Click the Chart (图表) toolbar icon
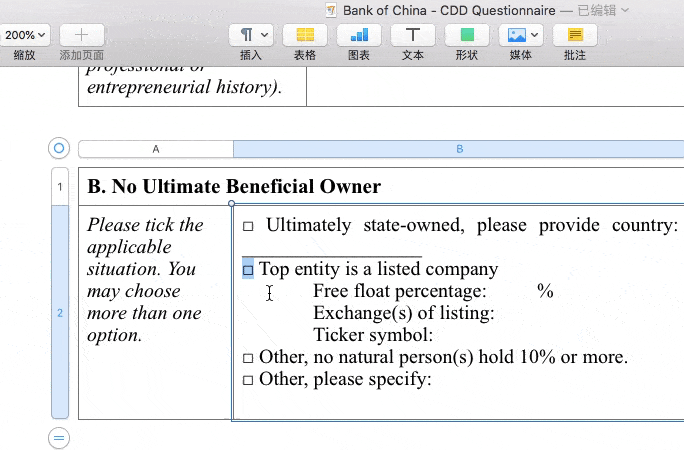 point(359,35)
